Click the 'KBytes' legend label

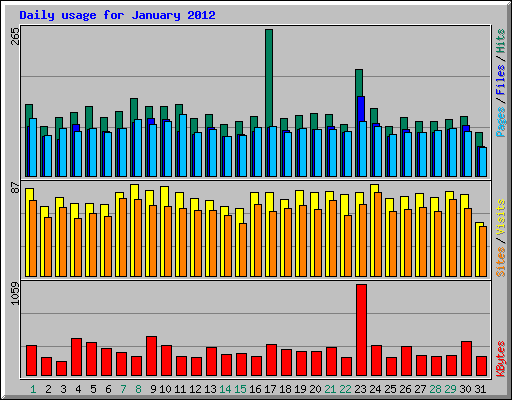500,359
